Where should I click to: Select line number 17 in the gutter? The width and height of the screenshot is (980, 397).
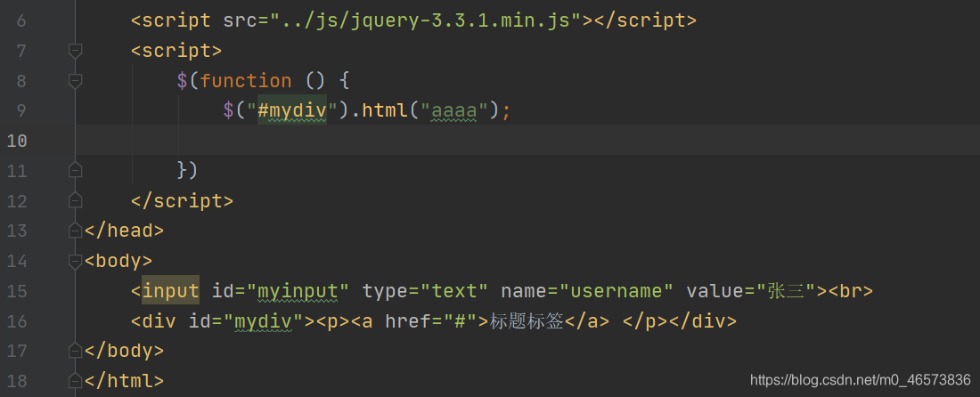coord(17,350)
